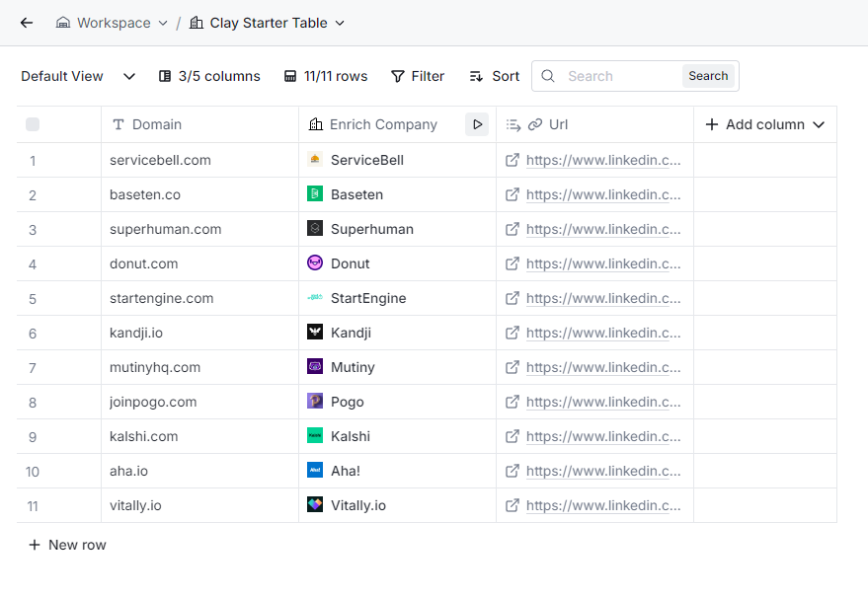Open the Add column dropdown
Image resolution: width=868 pixels, height=599 pixels.
click(765, 124)
